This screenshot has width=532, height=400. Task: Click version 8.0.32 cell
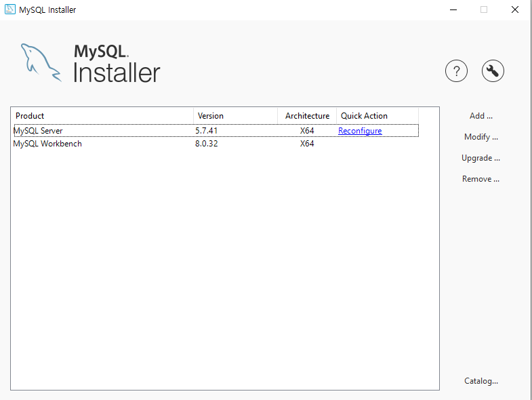pyautogui.click(x=206, y=144)
